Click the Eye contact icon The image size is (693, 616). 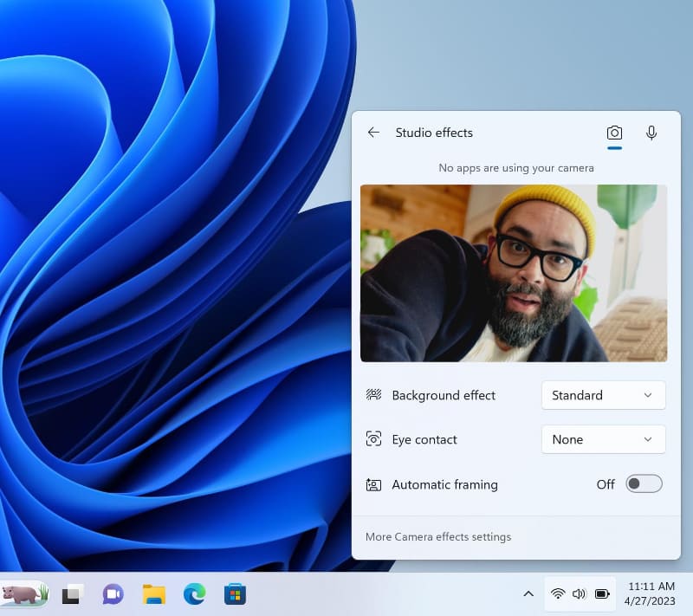[373, 439]
